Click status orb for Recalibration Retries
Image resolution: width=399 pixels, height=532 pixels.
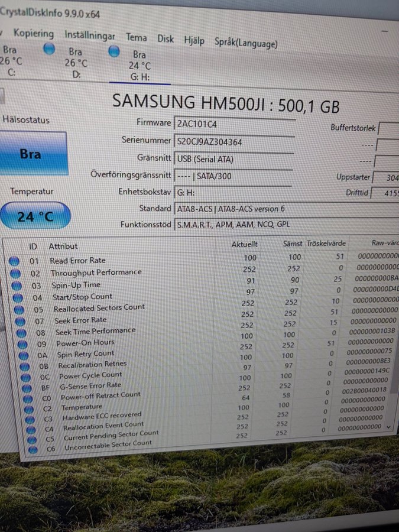tap(25, 366)
